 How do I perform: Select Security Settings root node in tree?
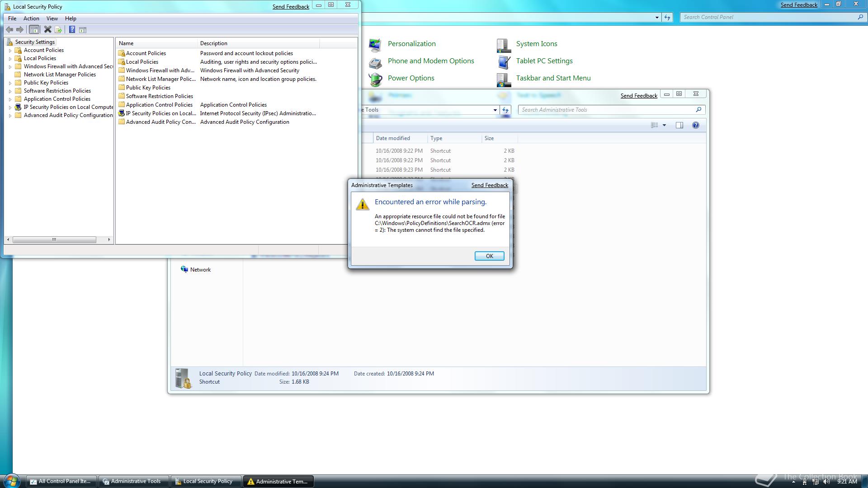pos(35,42)
